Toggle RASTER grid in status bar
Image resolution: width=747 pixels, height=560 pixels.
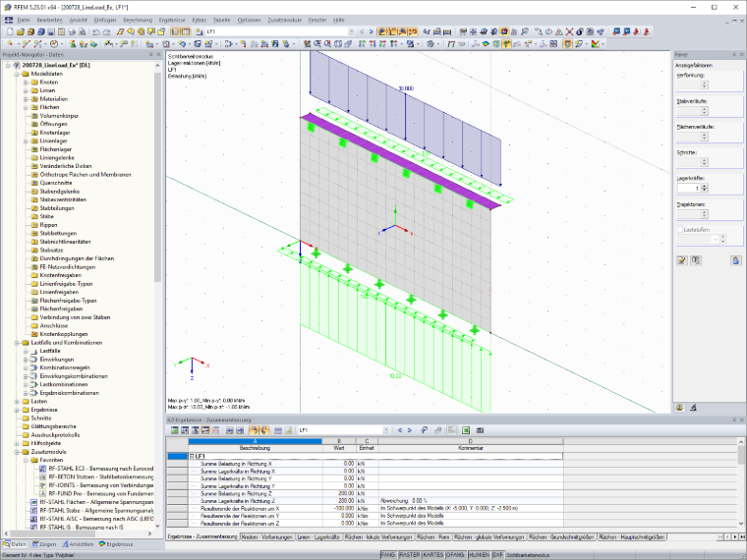point(409,555)
